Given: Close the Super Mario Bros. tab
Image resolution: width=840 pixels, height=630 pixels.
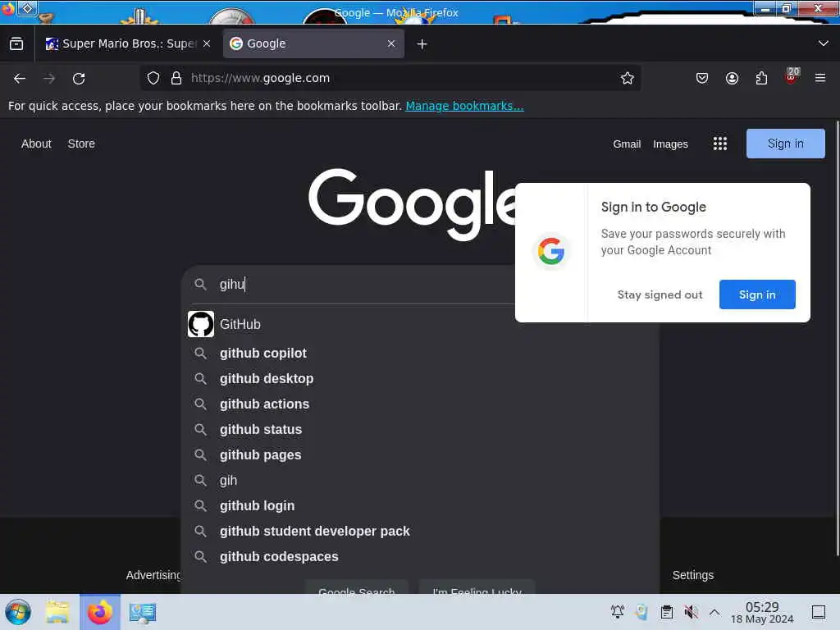Looking at the screenshot, I should pyautogui.click(x=207, y=44).
